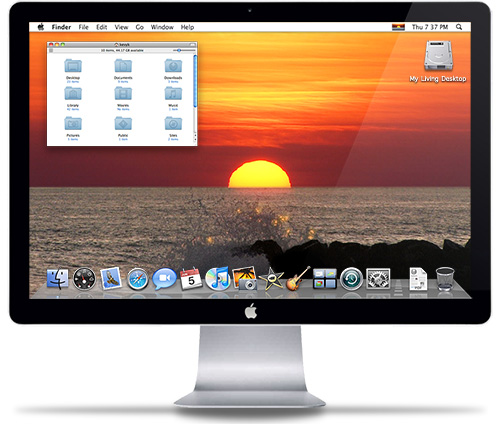Select the Music folder
This screenshot has height=424, width=500.
(x=173, y=94)
